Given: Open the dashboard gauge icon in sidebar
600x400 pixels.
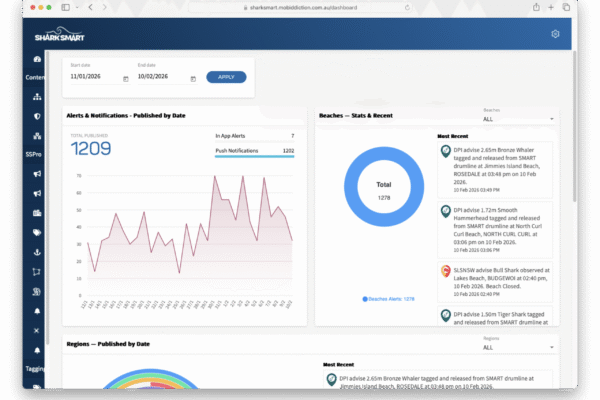Looking at the screenshot, I should [37, 59].
